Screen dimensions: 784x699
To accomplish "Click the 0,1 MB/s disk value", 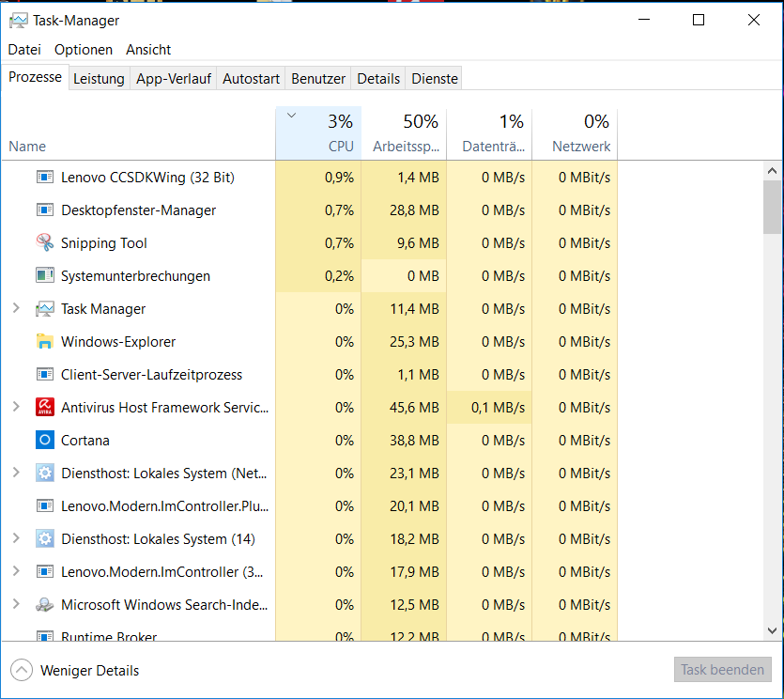I will coord(498,408).
